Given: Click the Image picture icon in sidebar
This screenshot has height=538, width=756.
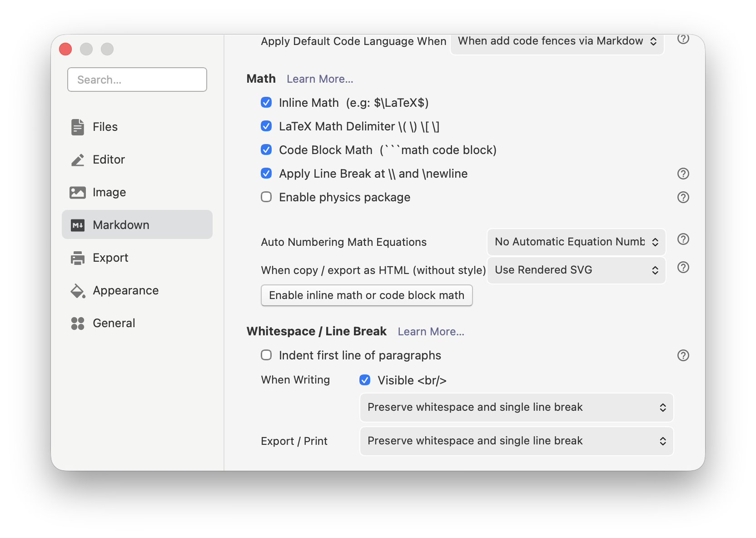Looking at the screenshot, I should click(78, 193).
